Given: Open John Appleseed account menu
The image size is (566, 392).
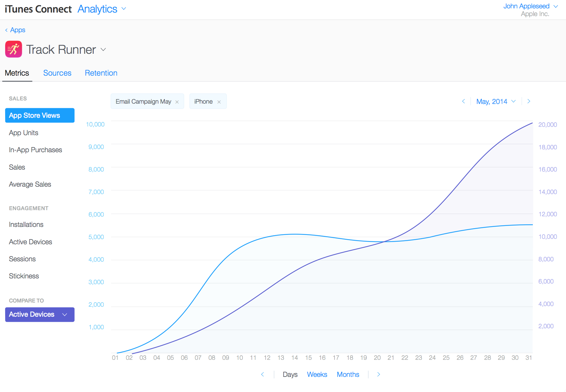Looking at the screenshot, I should [x=530, y=6].
